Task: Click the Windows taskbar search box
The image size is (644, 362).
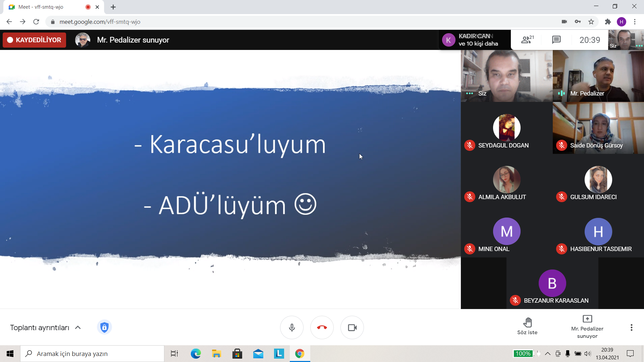Action: pyautogui.click(x=92, y=354)
